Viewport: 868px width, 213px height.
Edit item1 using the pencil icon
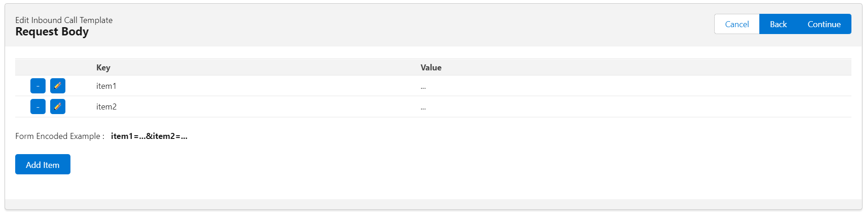pyautogui.click(x=58, y=86)
